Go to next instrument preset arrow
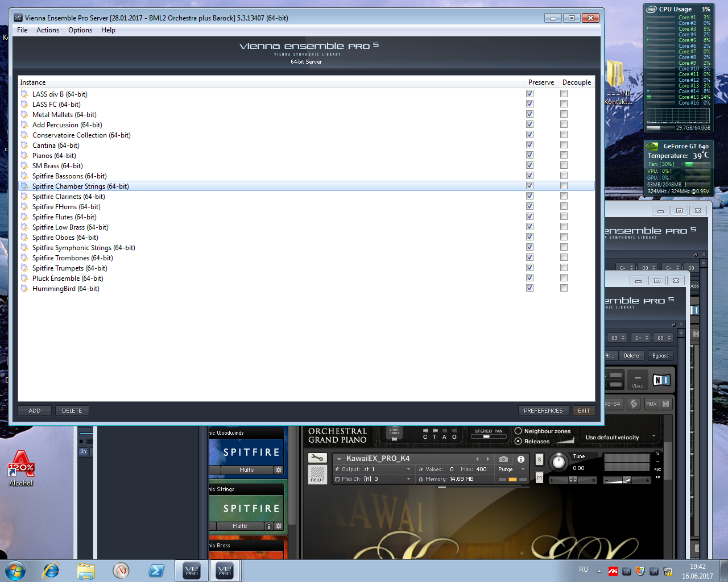The image size is (728, 582). 487,459
